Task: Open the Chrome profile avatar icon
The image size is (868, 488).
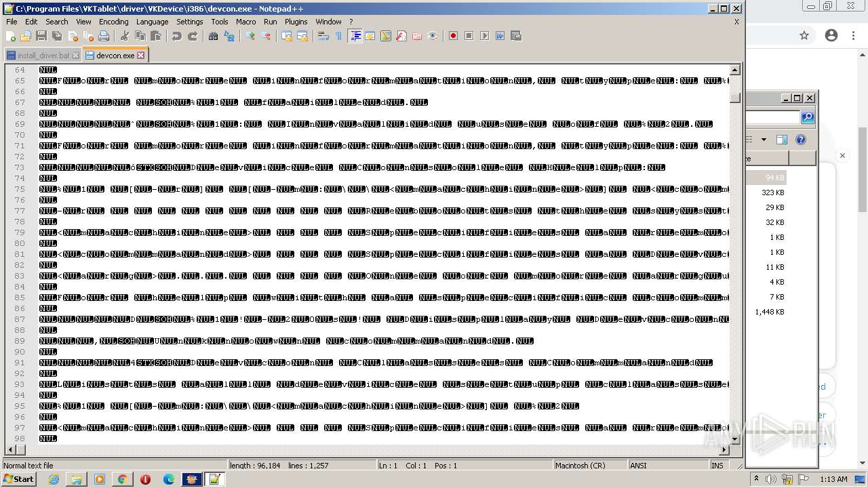Action: 831,35
